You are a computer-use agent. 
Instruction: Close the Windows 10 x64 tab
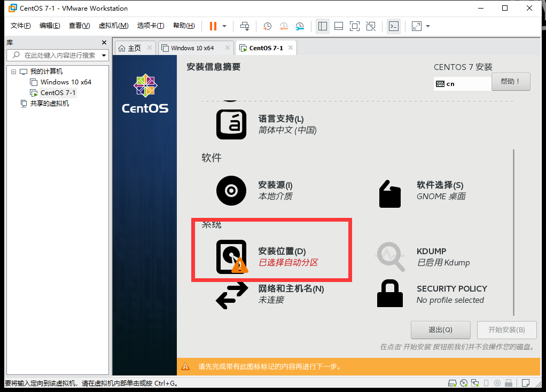[x=228, y=48]
